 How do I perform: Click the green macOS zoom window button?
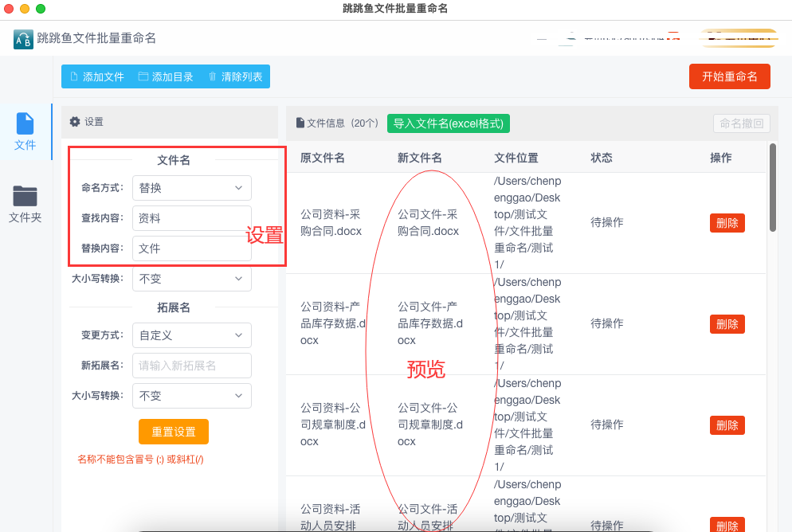41,9
